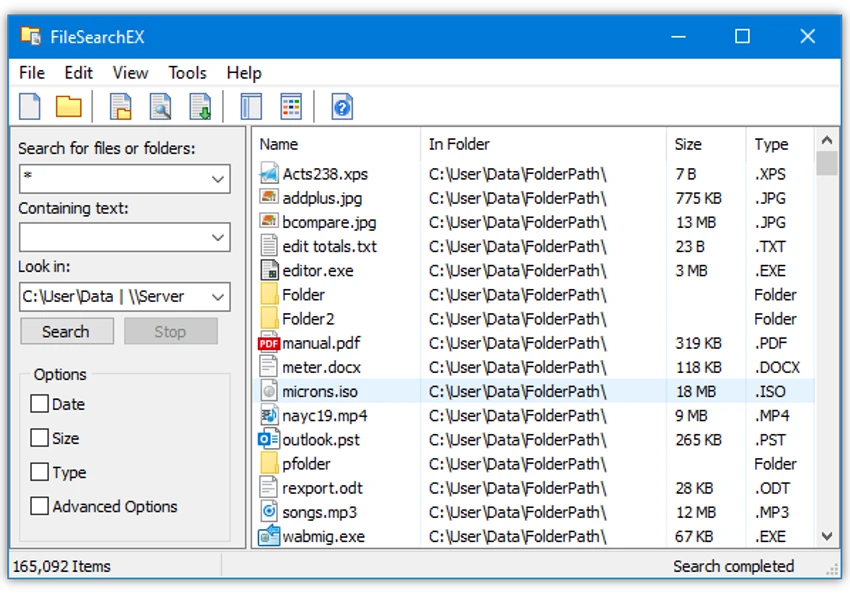Click the yellow icon of Folder2

pos(269,319)
